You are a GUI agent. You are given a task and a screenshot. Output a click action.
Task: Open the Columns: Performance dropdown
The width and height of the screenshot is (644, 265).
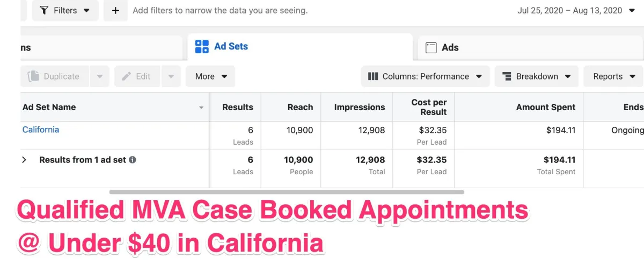[425, 76]
